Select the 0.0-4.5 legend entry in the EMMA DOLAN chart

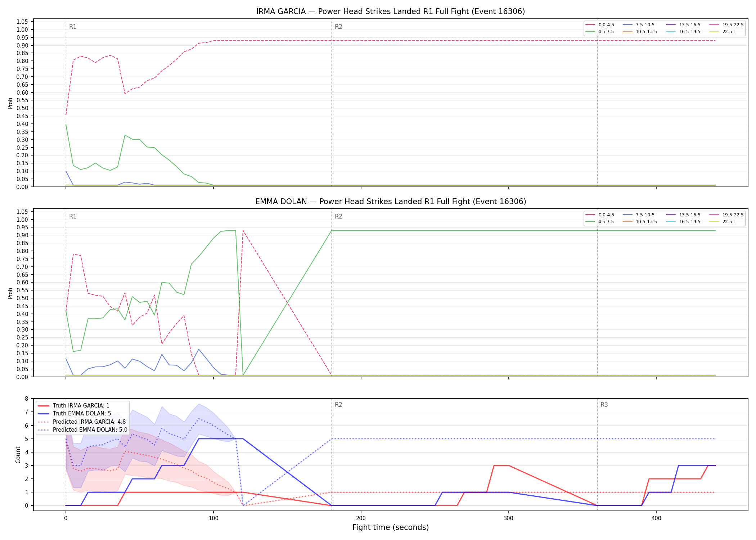click(x=600, y=215)
